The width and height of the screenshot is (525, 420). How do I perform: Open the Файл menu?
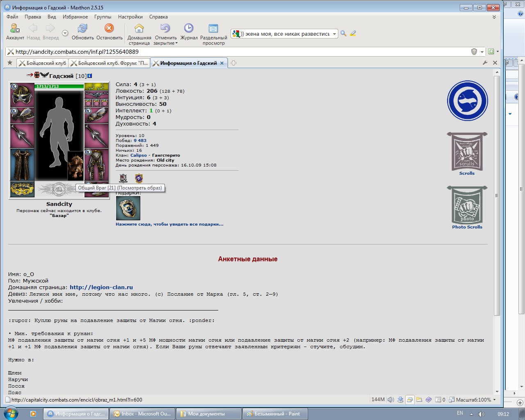click(12, 17)
